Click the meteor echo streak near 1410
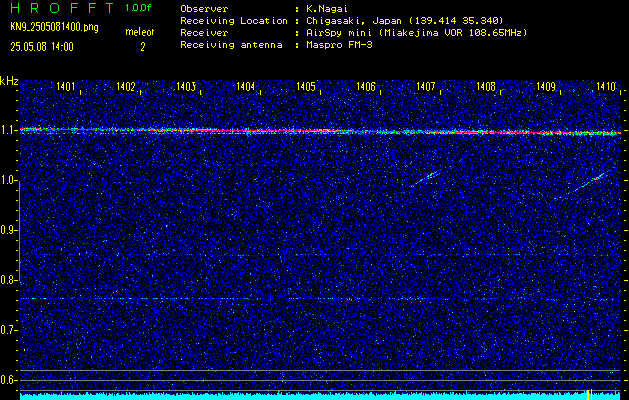This screenshot has height=400, width=629. 590,181
